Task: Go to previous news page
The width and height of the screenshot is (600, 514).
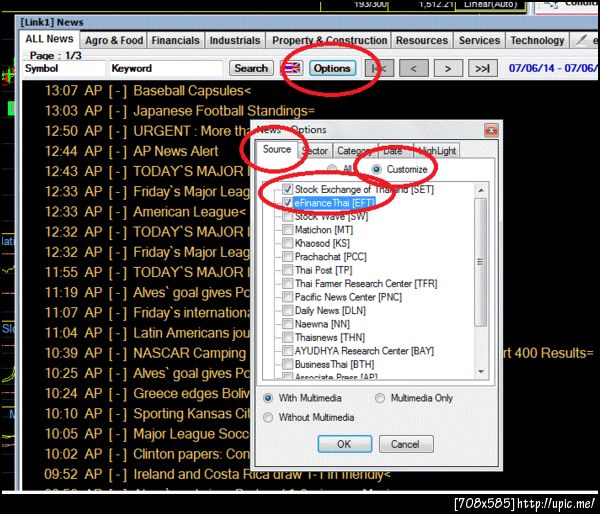Action: pos(413,69)
